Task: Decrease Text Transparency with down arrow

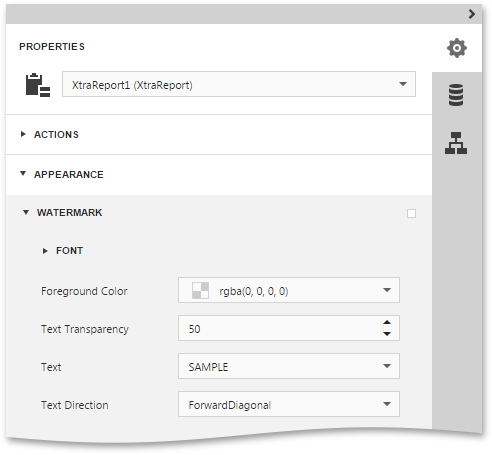Action: (387, 334)
